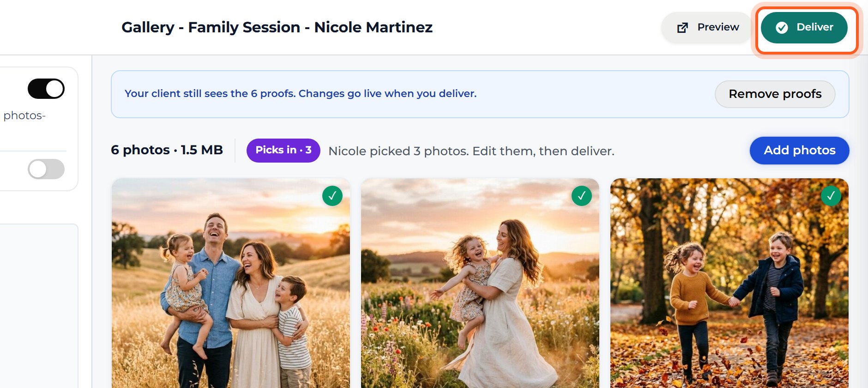Turn off the enabled black toggle
The width and height of the screenshot is (868, 388).
coord(46,89)
